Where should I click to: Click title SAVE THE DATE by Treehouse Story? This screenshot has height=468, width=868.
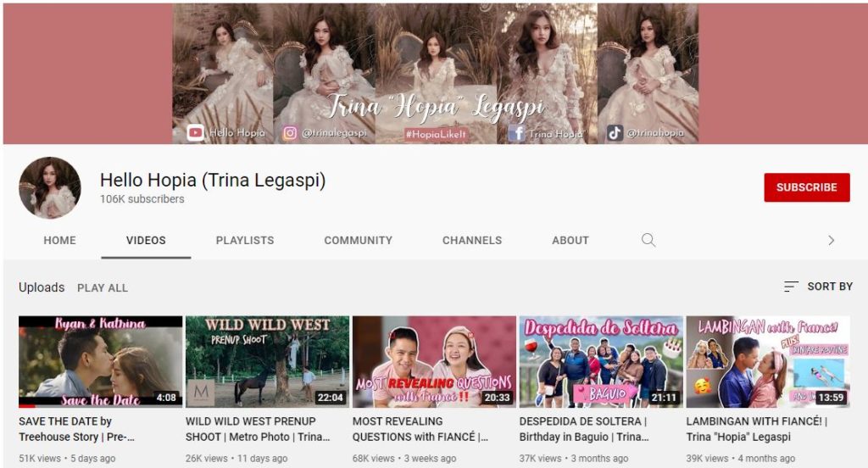tap(76, 429)
